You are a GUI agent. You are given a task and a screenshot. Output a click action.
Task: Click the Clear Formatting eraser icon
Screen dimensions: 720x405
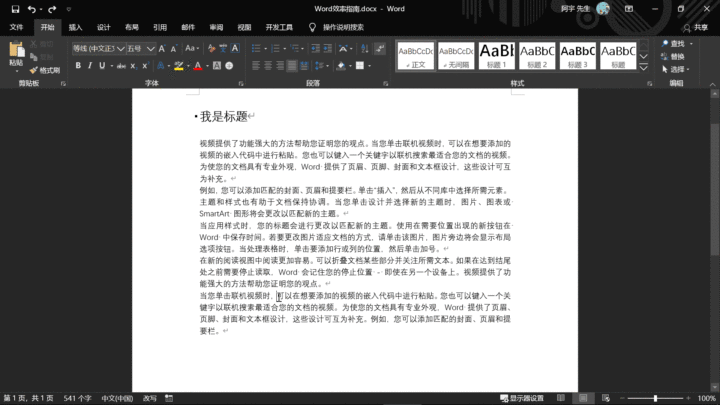coord(211,49)
